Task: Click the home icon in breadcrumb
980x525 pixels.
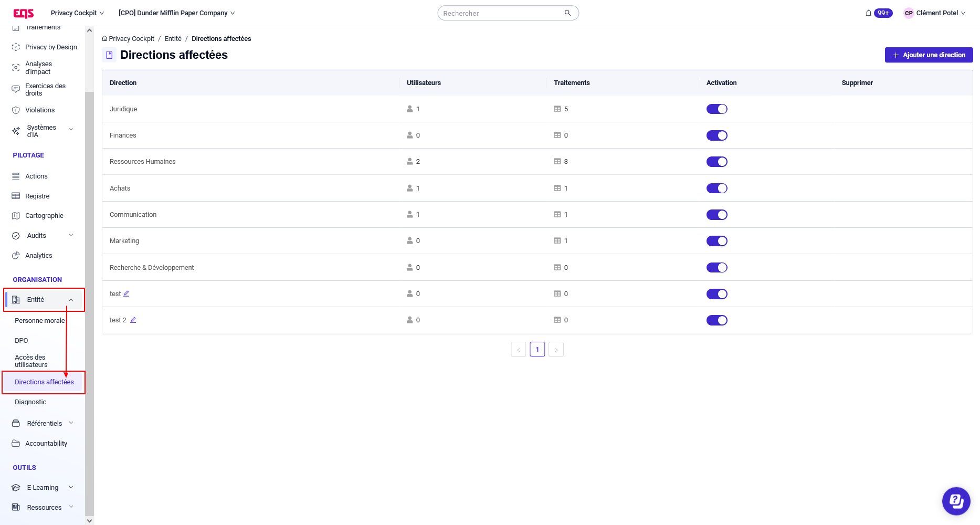Action: 104,39
